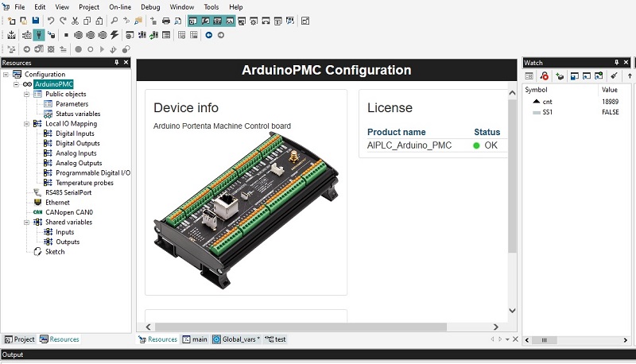Open the Tools menu
This screenshot has height=364, width=636.
point(211,7)
